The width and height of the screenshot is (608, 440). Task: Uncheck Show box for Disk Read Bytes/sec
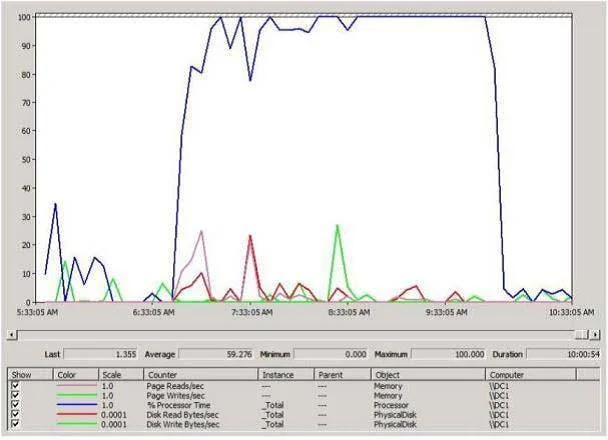pyautogui.click(x=15, y=414)
